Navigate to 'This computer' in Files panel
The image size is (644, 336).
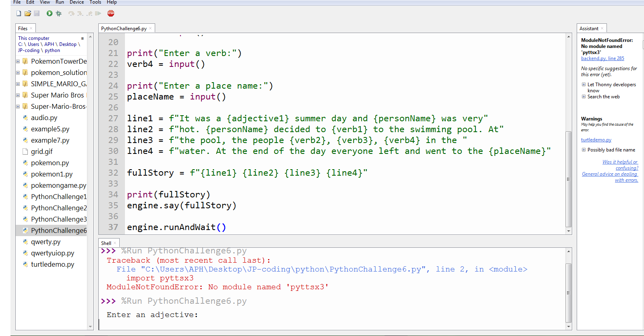[33, 38]
